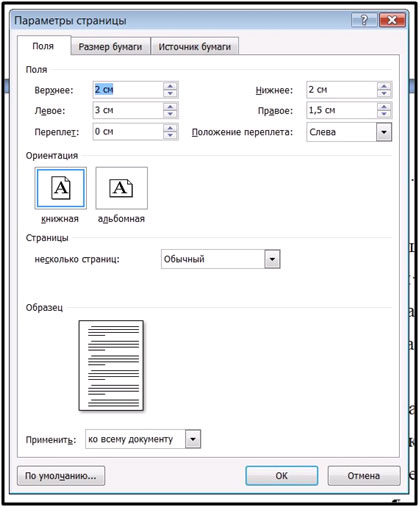Increase the Верхнее margin with up arrow
This screenshot has width=420, height=507.
coord(170,86)
